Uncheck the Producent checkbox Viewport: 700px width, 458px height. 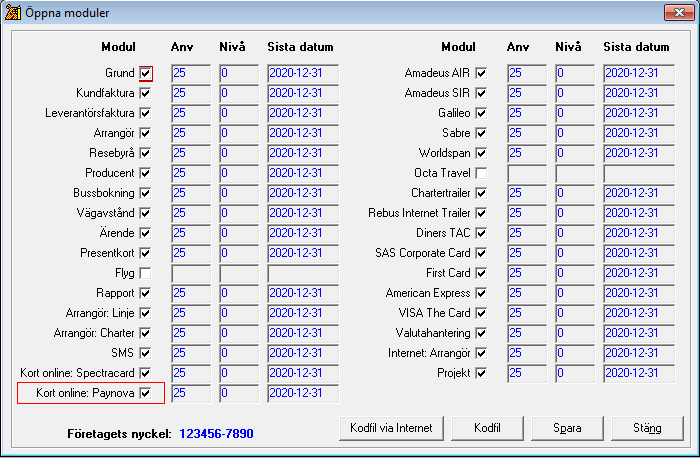coord(146,173)
